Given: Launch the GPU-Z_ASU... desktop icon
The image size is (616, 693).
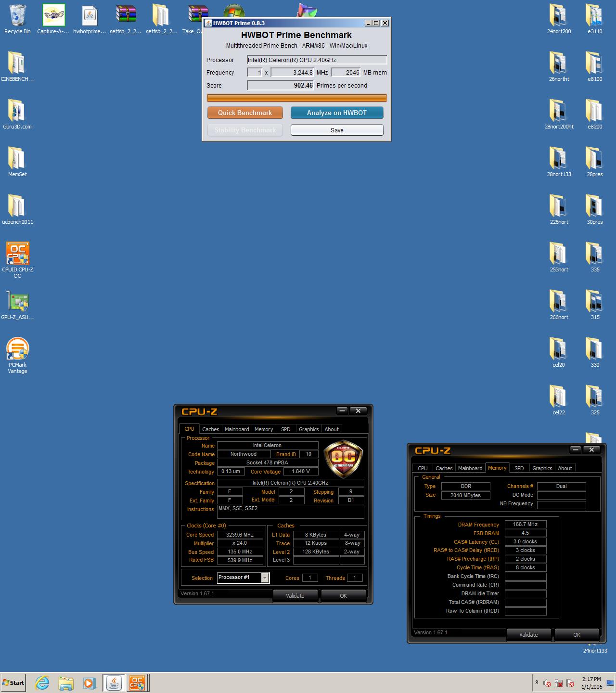Looking at the screenshot, I should click(17, 305).
